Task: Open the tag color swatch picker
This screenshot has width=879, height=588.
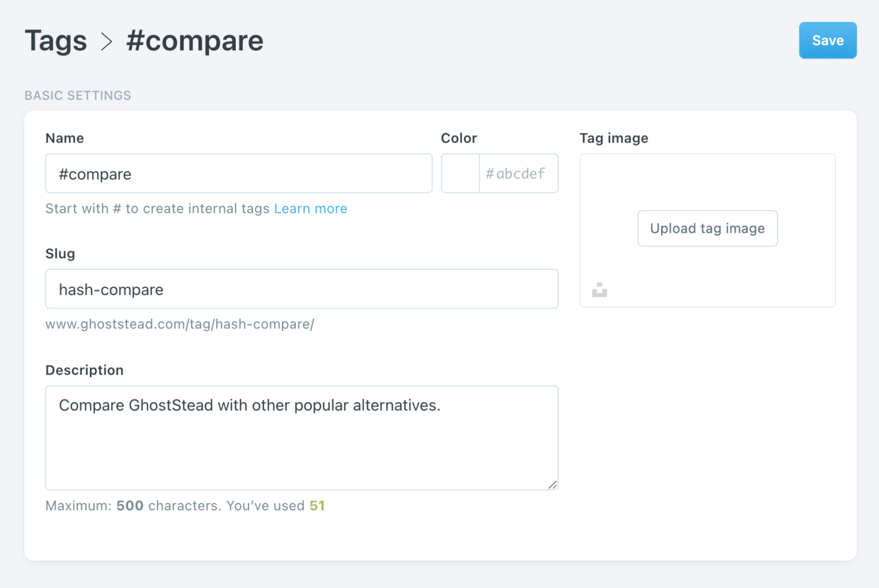Action: pos(460,173)
